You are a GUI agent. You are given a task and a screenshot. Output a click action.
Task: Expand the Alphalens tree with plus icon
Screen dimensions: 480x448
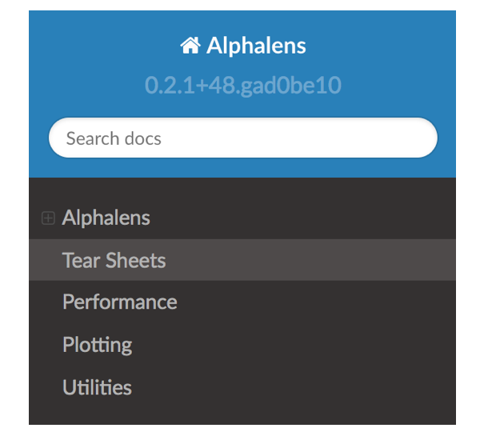coord(48,218)
